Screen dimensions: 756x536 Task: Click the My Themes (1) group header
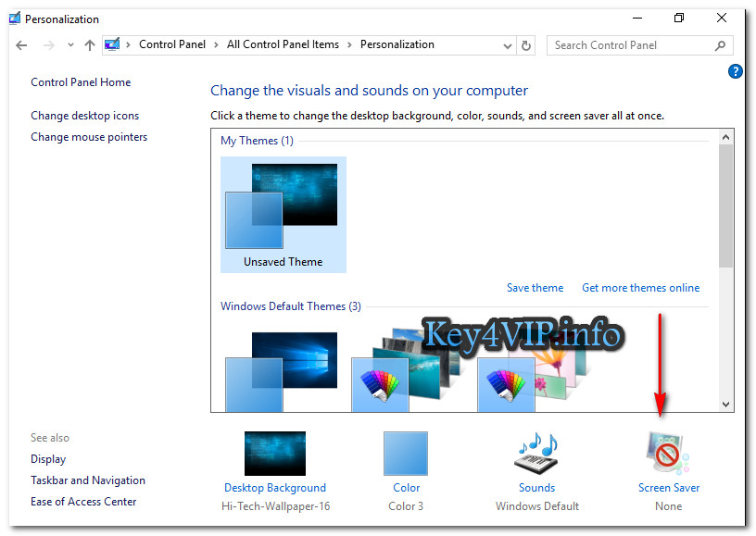coord(257,141)
